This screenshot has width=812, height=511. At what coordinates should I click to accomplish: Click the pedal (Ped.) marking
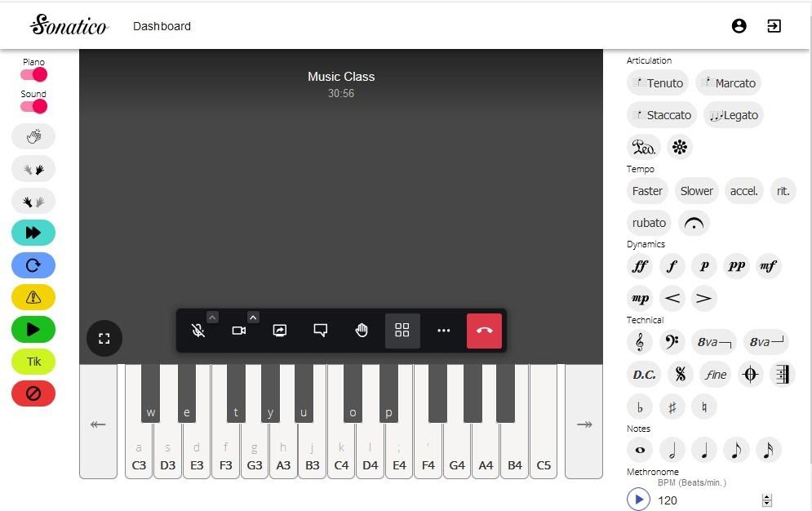[644, 147]
